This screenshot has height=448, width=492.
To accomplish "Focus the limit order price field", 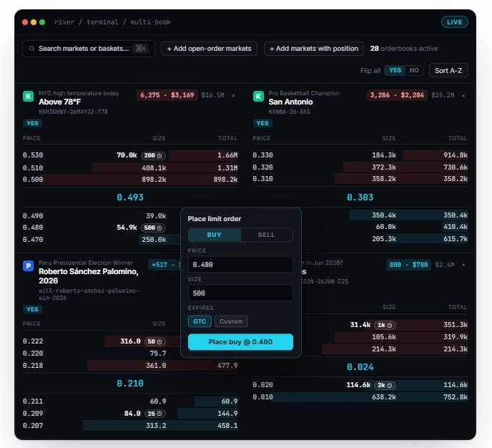I will tap(240, 265).
